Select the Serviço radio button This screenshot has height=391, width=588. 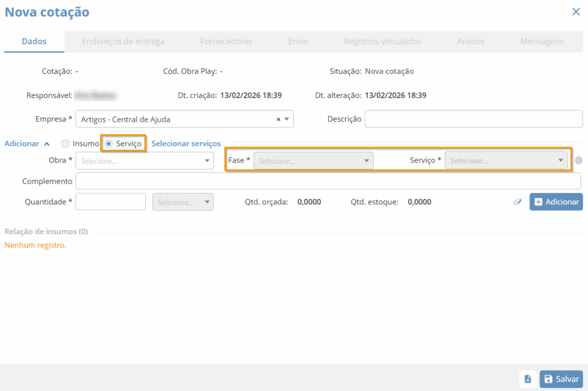(x=109, y=144)
